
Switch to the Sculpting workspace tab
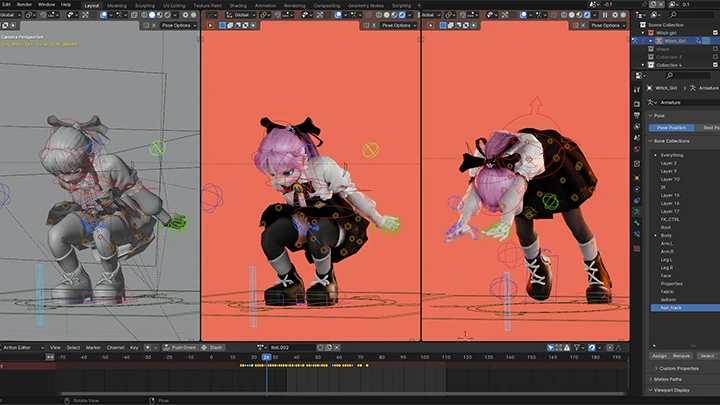[145, 6]
